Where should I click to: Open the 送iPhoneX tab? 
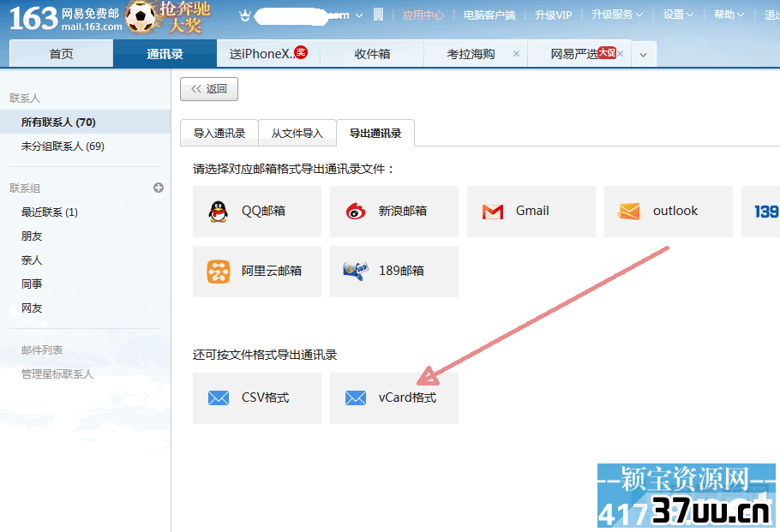[268, 54]
